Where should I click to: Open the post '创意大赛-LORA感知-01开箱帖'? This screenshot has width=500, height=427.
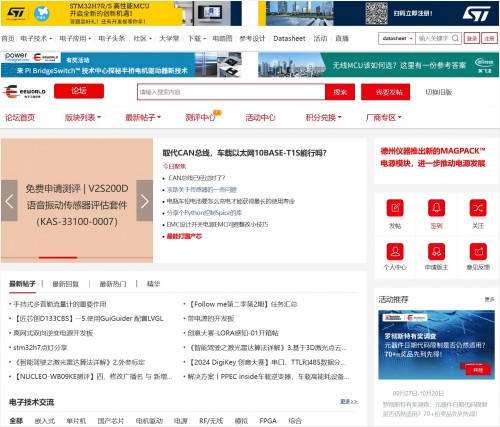233,333
